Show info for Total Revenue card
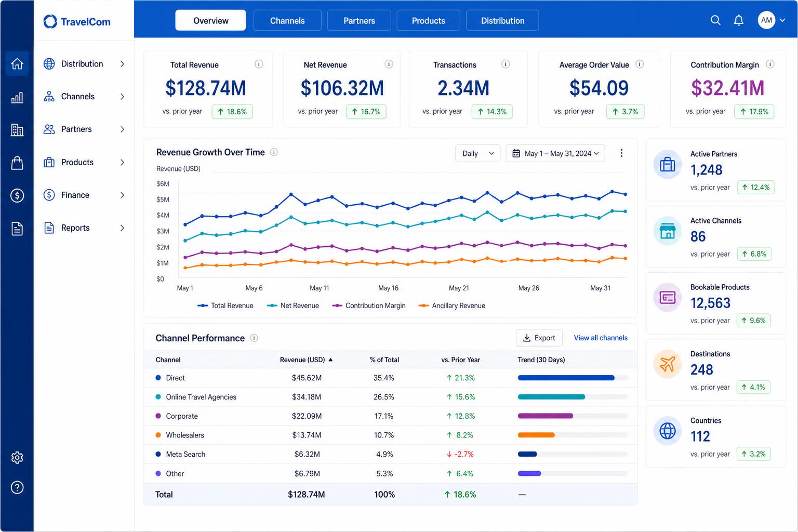This screenshot has width=798, height=532. pos(259,64)
